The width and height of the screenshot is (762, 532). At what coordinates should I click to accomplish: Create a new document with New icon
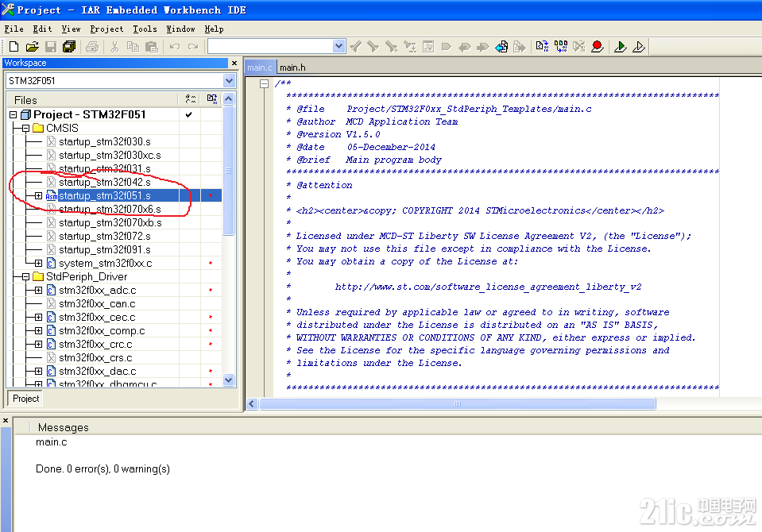[x=14, y=47]
